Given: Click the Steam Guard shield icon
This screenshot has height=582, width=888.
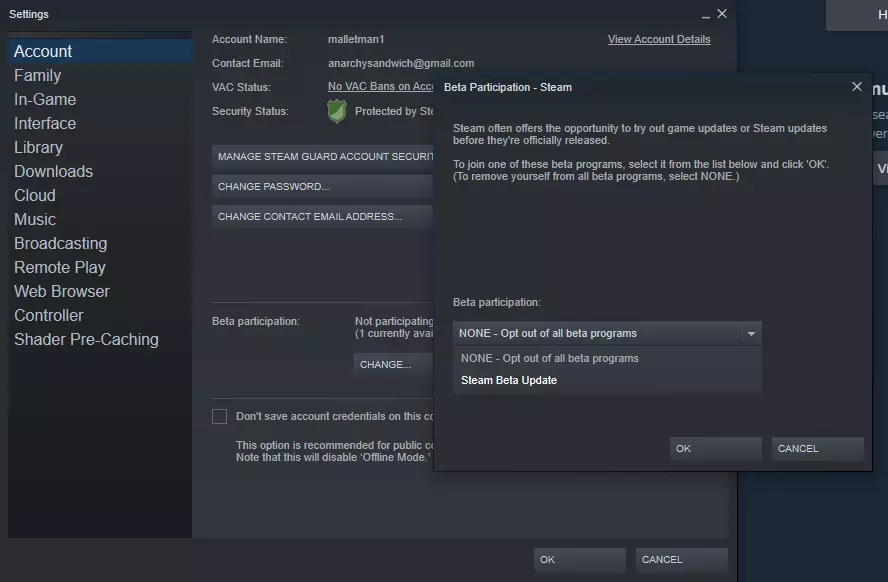Looking at the screenshot, I should pos(337,111).
